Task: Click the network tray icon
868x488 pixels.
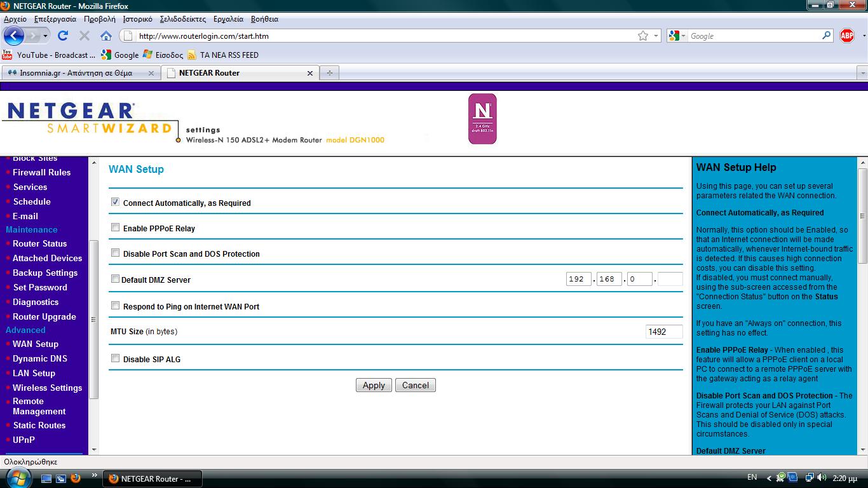Action: [x=810, y=477]
